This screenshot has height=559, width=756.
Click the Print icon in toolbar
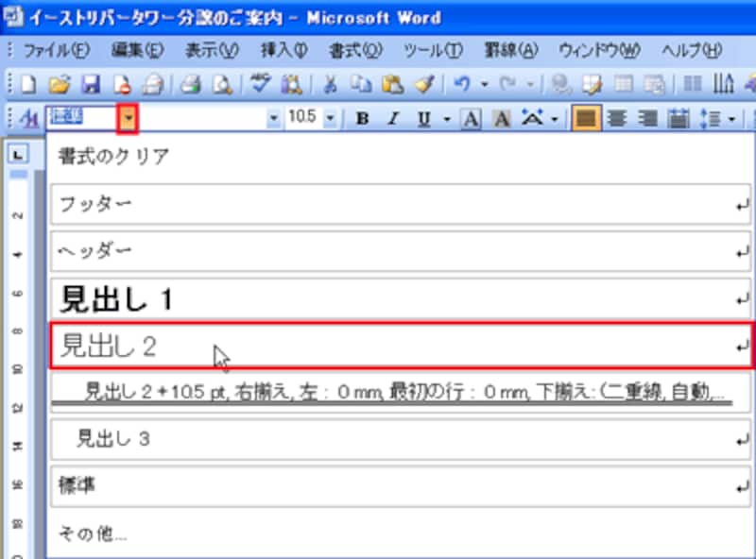192,85
